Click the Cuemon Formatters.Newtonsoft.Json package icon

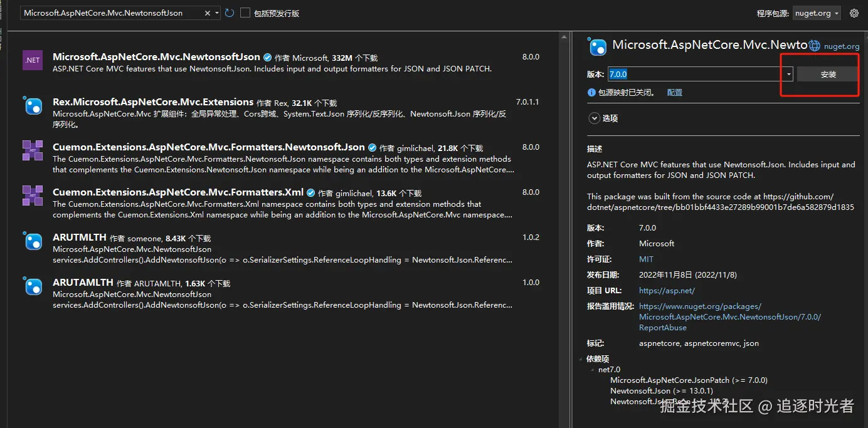coord(33,150)
